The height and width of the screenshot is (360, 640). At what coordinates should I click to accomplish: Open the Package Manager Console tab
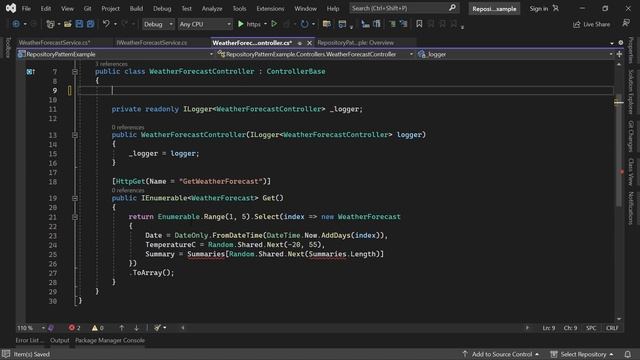[110, 340]
